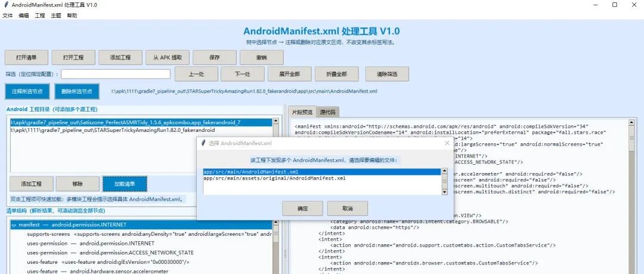The image size is (644, 274).
Task: Open the 工程 menu
Action: (40, 16)
